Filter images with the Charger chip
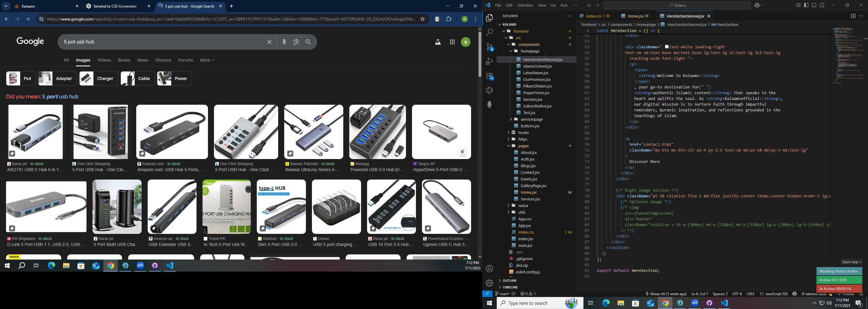868x309 pixels. pyautogui.click(x=98, y=78)
